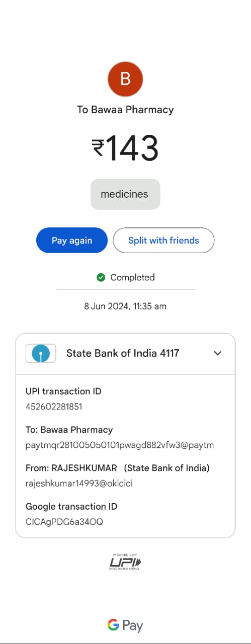Tap the paytm UPI address
This screenshot has width=251, height=644.
click(120, 445)
